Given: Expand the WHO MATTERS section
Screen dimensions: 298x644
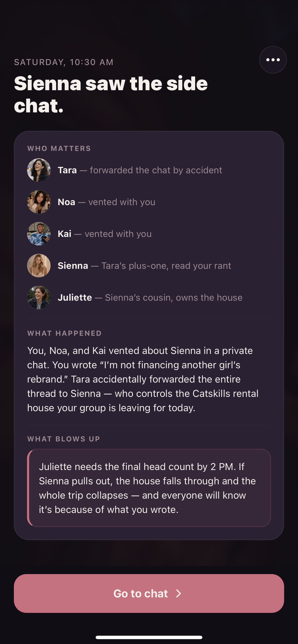Looking at the screenshot, I should tap(59, 148).
